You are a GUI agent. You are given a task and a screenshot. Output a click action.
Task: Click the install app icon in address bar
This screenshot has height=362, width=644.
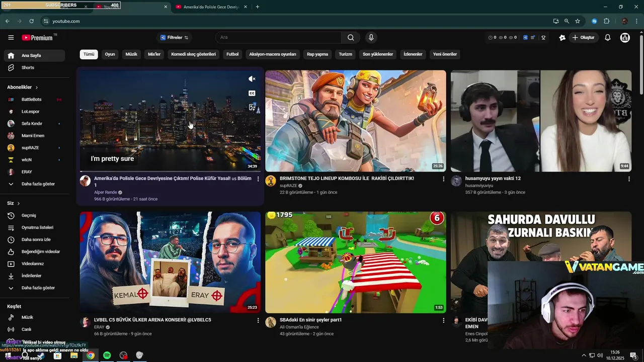555,21
